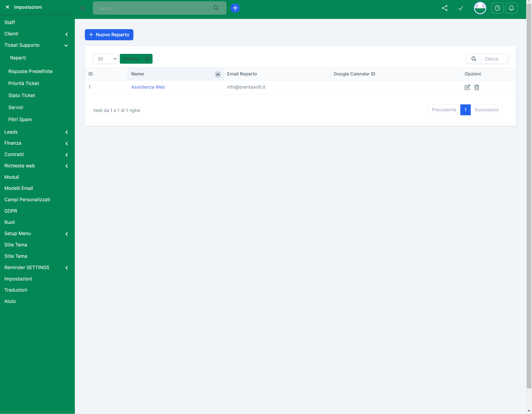The width and height of the screenshot is (532, 414).
Task: Select Stato Ticket in sidebar
Action: [22, 95]
